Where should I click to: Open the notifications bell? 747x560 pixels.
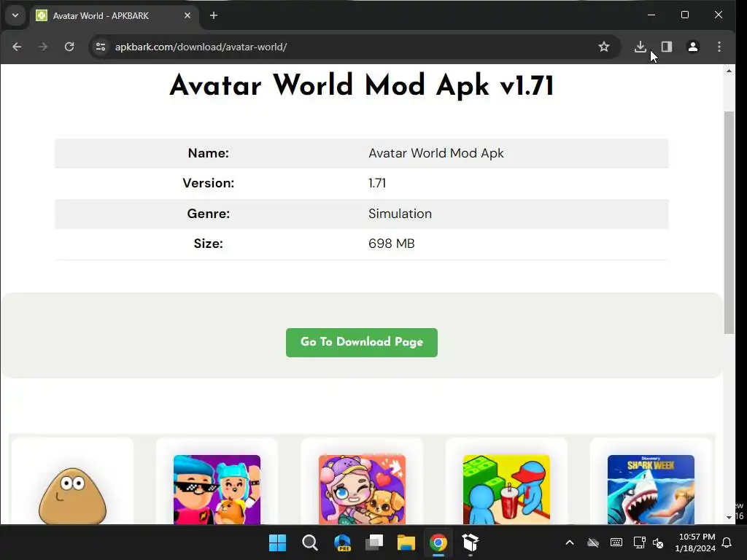pos(727,542)
